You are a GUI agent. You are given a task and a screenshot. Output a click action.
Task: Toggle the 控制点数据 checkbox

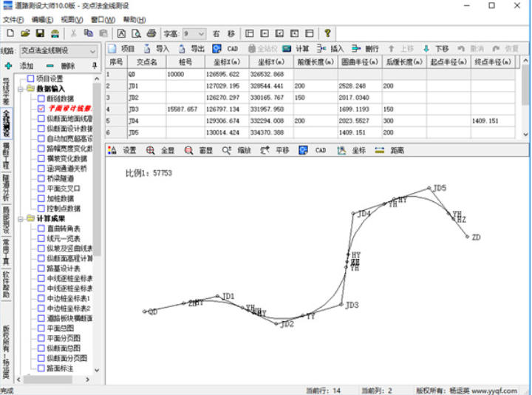point(41,208)
